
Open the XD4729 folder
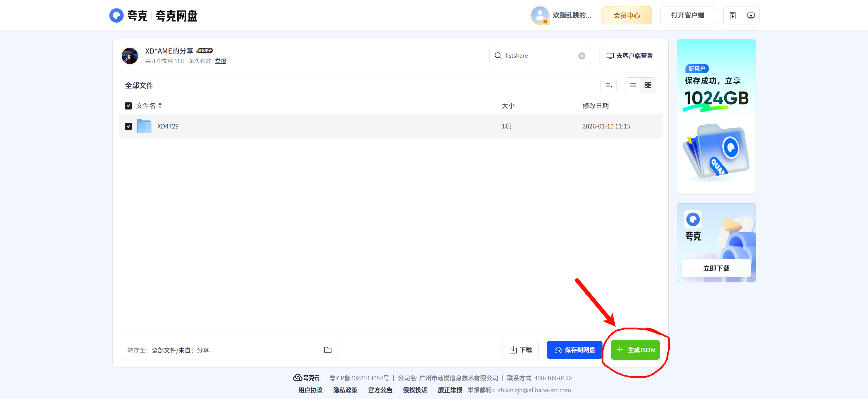coord(168,126)
